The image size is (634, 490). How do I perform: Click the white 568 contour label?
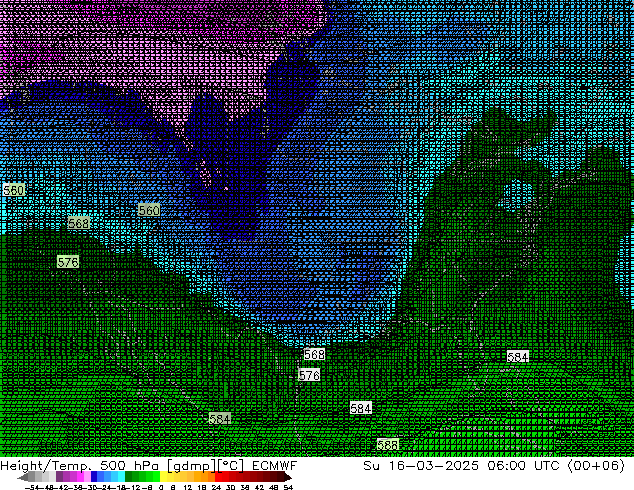[x=314, y=354]
